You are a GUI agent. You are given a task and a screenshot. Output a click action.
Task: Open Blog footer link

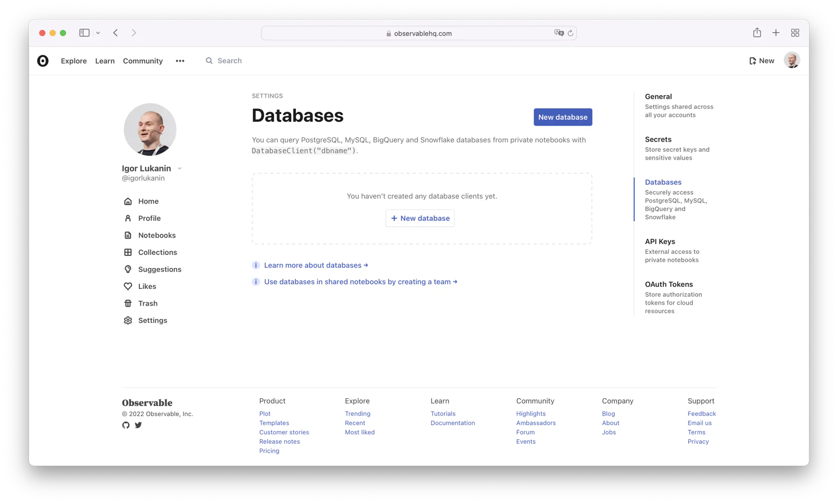[x=608, y=413]
